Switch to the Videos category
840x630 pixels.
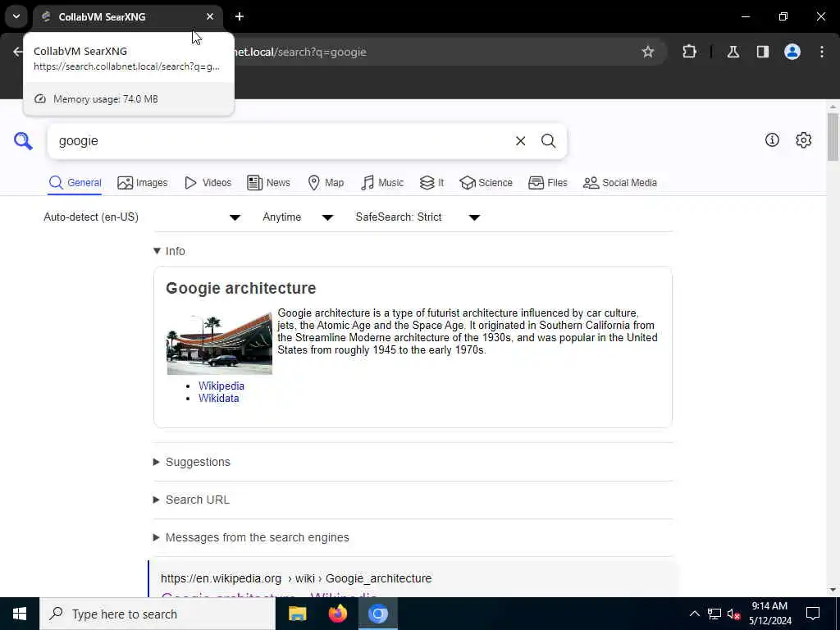208,183
